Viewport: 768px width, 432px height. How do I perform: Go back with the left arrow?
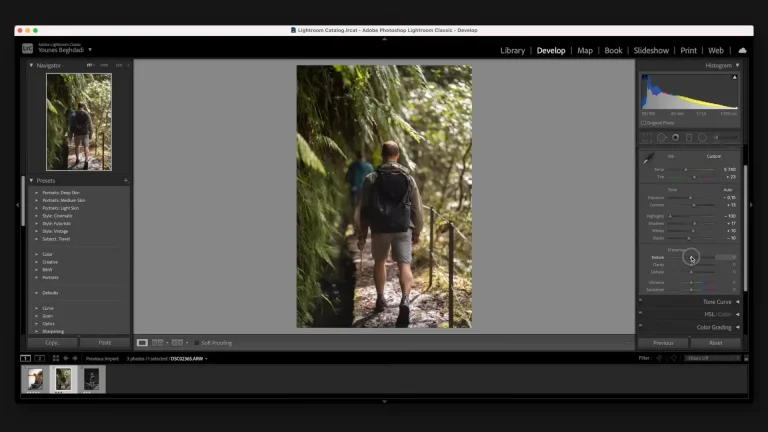point(66,359)
